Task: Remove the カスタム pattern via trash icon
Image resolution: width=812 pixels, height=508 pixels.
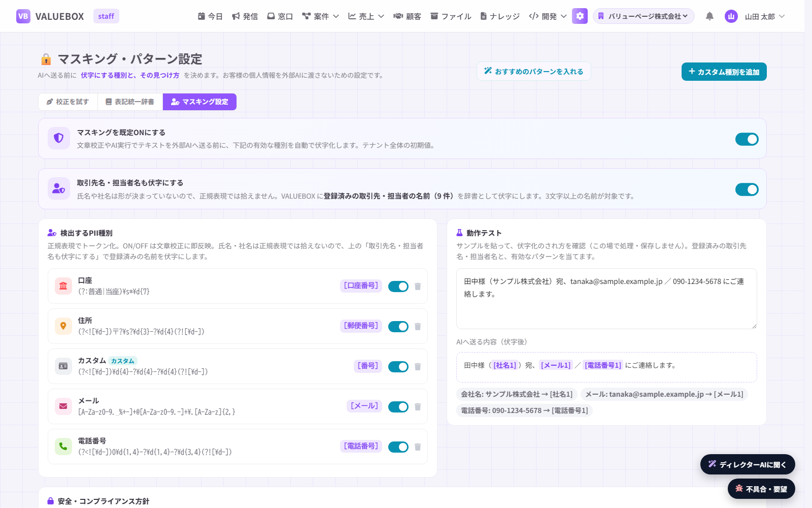Action: point(418,367)
